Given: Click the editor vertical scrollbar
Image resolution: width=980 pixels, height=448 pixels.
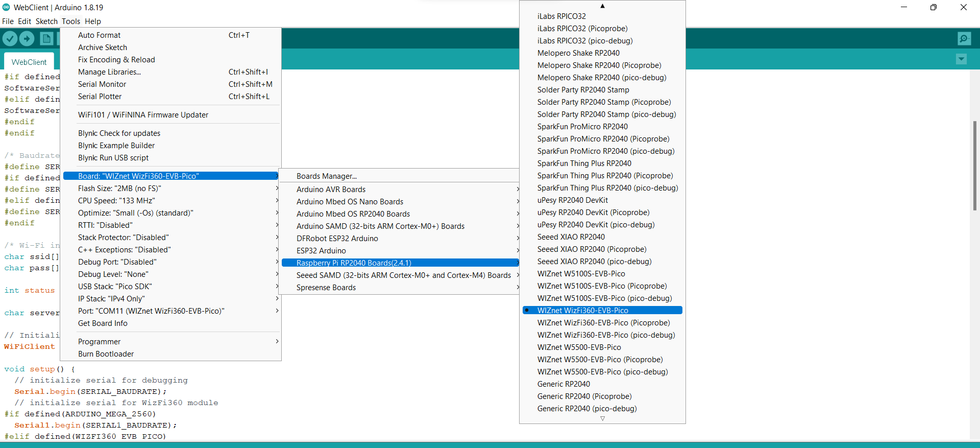Looking at the screenshot, I should [x=974, y=166].
